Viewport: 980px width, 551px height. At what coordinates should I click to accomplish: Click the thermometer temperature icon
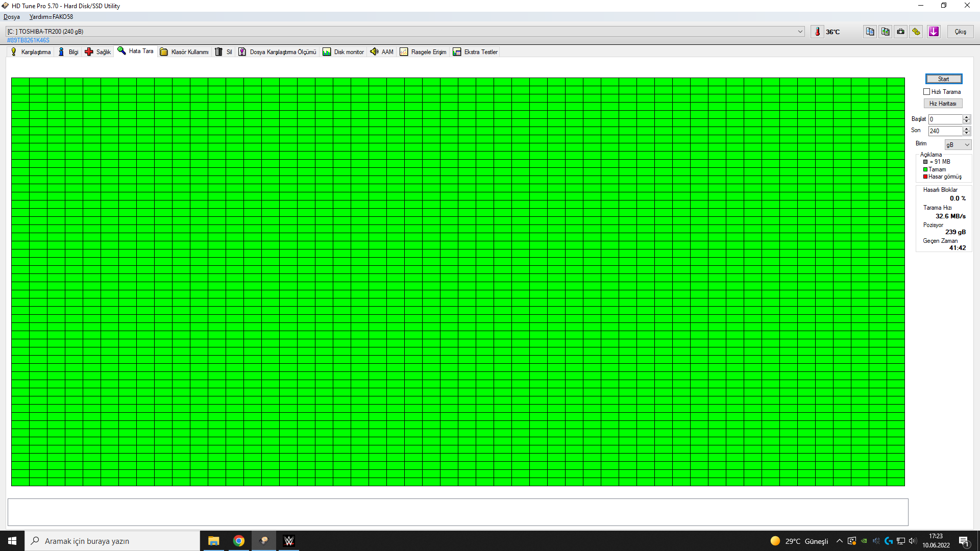pos(817,32)
